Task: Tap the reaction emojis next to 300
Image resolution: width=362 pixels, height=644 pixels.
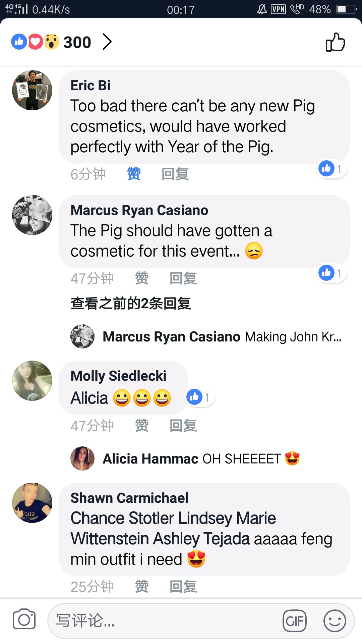Action: point(35,42)
